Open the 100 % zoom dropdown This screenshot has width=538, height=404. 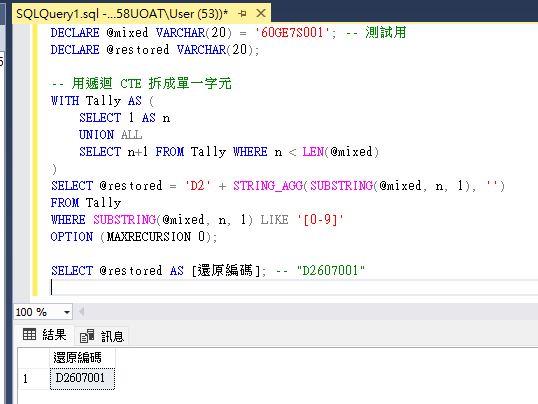click(67, 312)
